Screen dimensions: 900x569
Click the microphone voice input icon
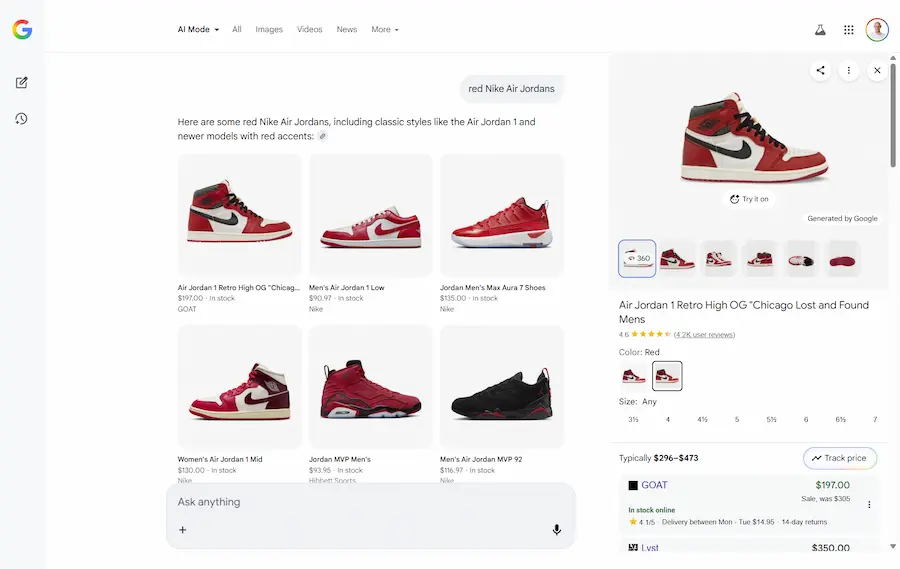557,530
